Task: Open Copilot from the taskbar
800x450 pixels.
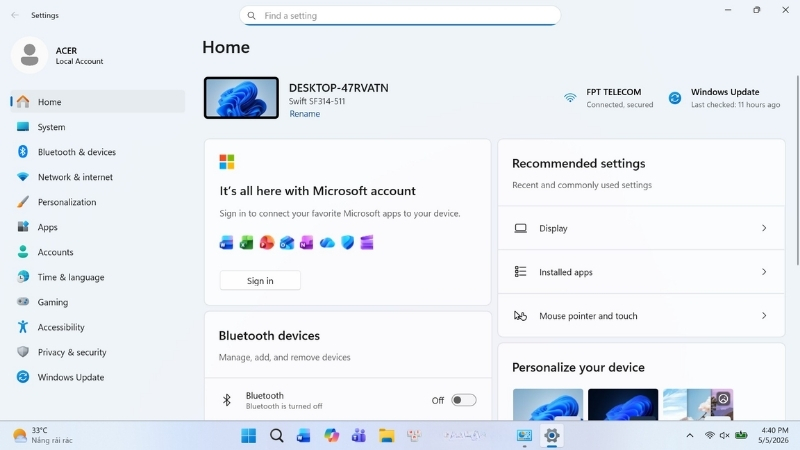Action: tap(332, 436)
